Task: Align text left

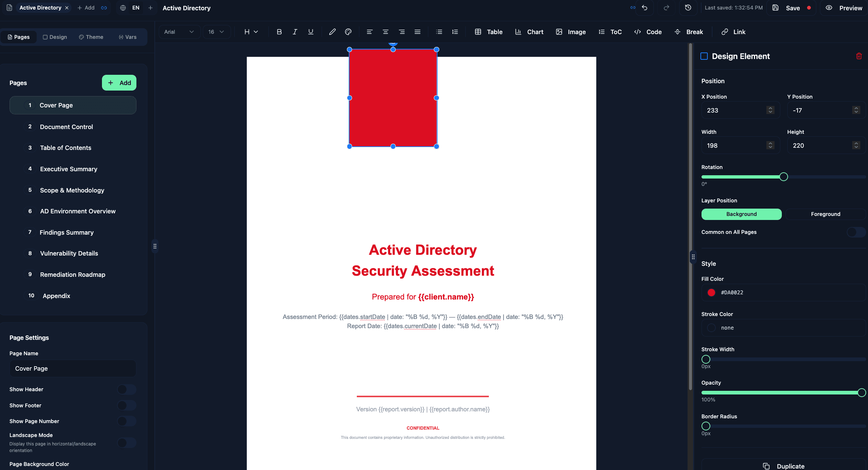Action: (370, 32)
